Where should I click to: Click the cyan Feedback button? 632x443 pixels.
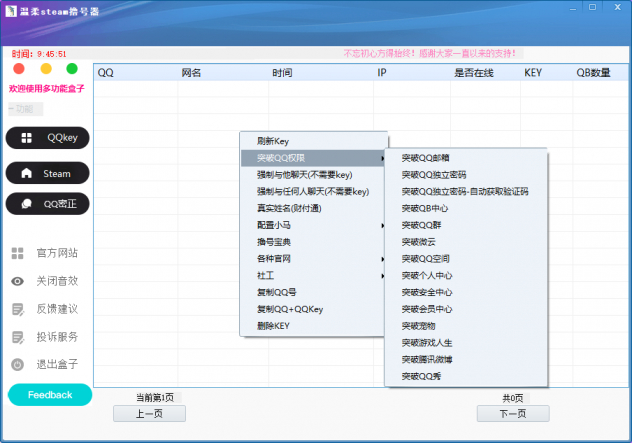[50, 395]
